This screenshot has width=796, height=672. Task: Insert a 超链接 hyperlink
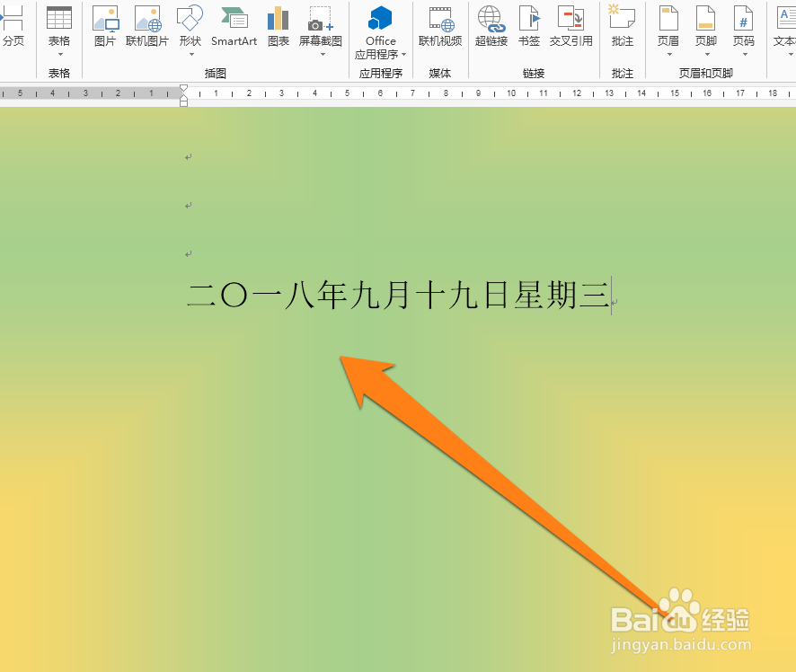491,26
